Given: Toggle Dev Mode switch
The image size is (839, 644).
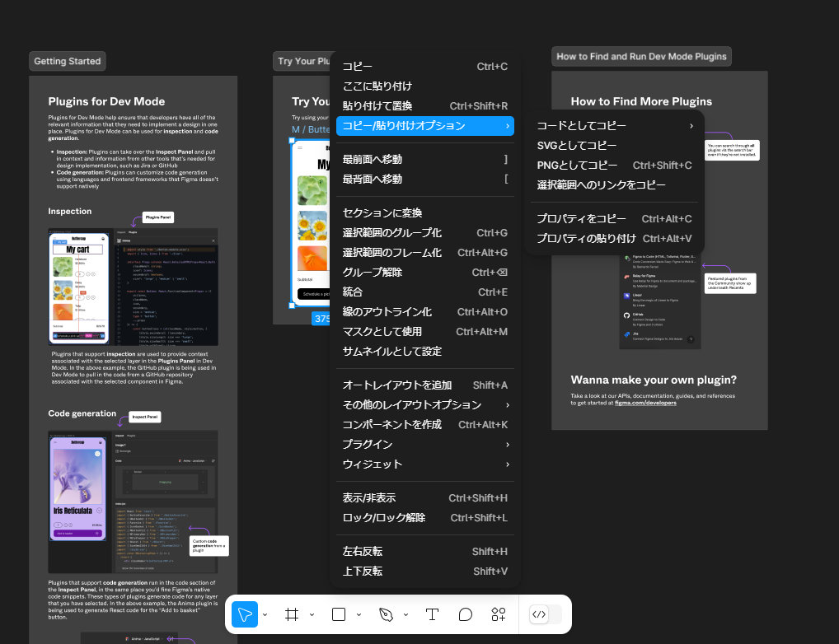Looking at the screenshot, I should pos(546,614).
